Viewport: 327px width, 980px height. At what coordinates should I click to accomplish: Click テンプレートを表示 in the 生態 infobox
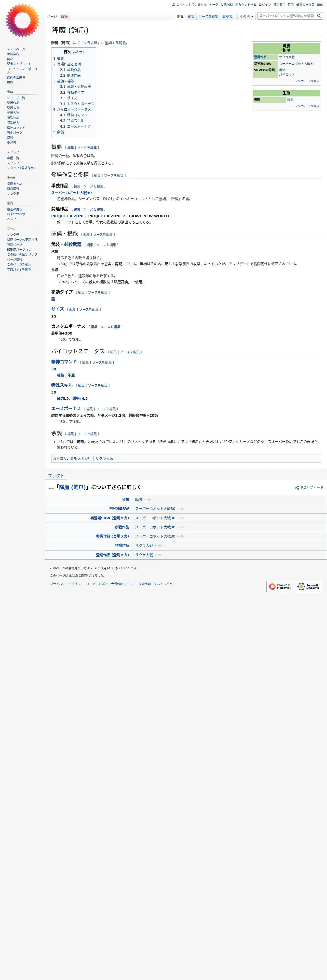pos(307,106)
